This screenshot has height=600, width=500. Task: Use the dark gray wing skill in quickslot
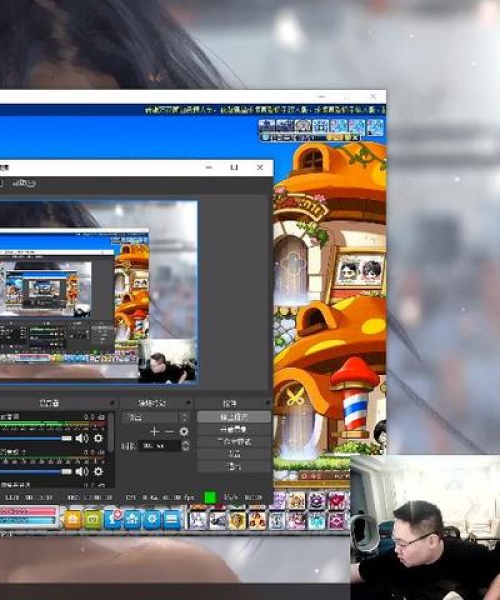pyautogui.click(x=218, y=520)
